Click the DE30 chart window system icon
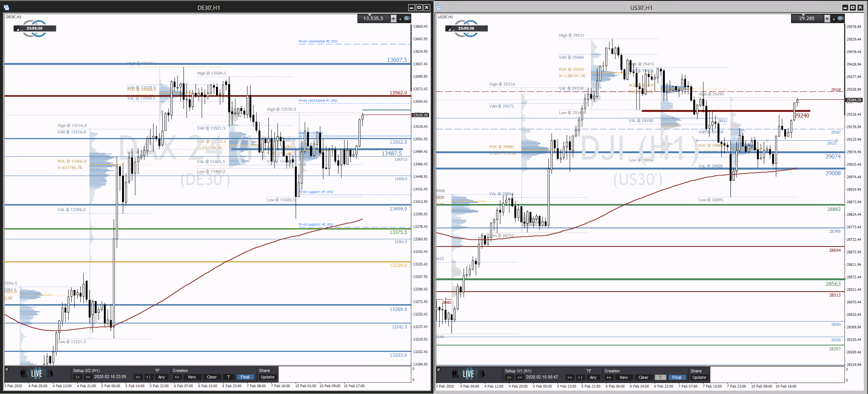Image resolution: width=868 pixels, height=394 pixels. click(x=7, y=7)
